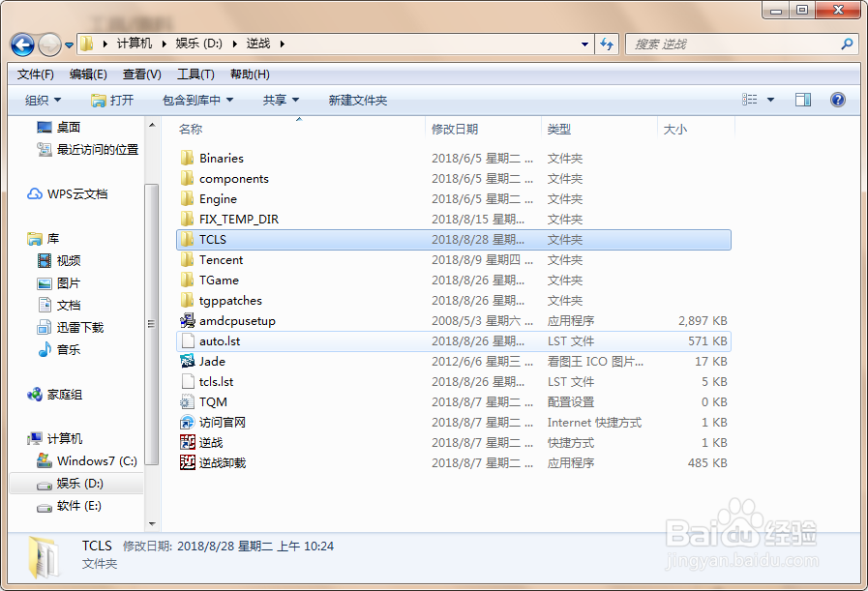
Task: Open the 图片 library
Action: pyautogui.click(x=69, y=283)
